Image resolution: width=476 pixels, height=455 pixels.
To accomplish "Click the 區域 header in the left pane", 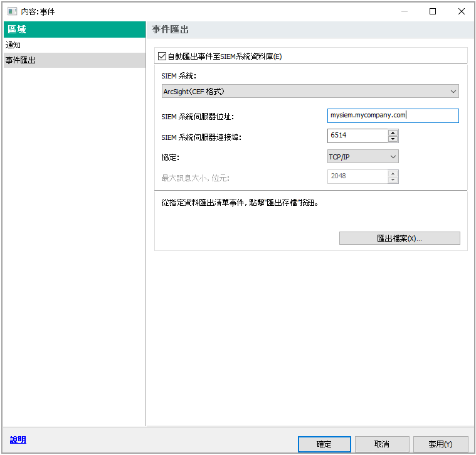I will [x=75, y=29].
